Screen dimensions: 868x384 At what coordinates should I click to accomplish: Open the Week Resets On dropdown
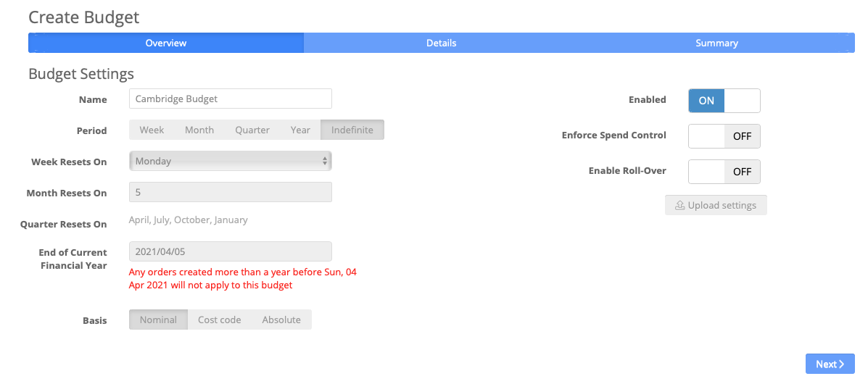[231, 161]
